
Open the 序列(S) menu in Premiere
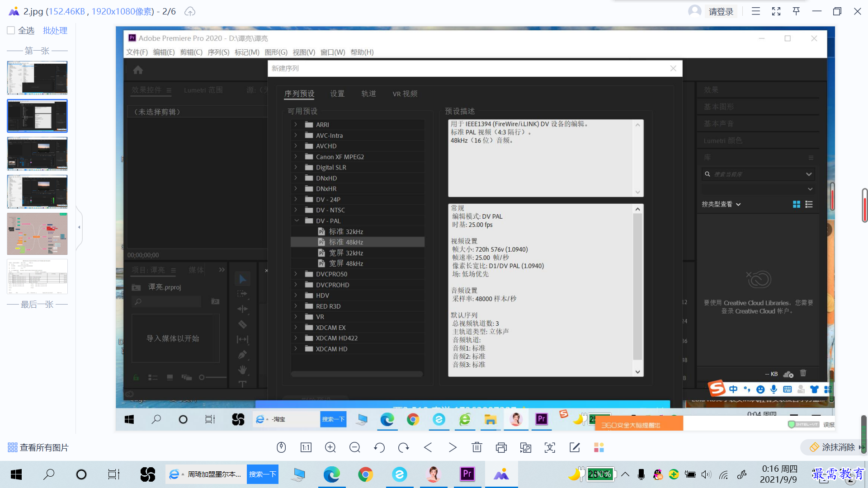tap(218, 52)
